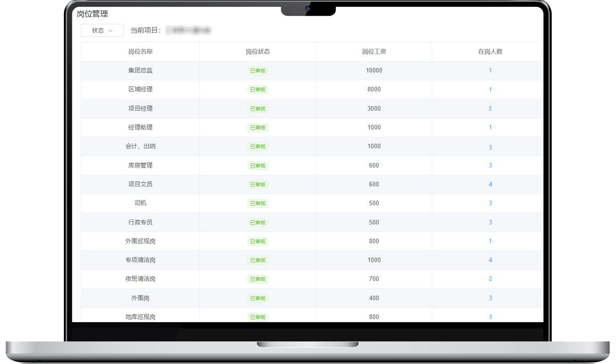The height and width of the screenshot is (364, 616).
Task: Click the 岗位工资 column header
Action: click(x=374, y=51)
